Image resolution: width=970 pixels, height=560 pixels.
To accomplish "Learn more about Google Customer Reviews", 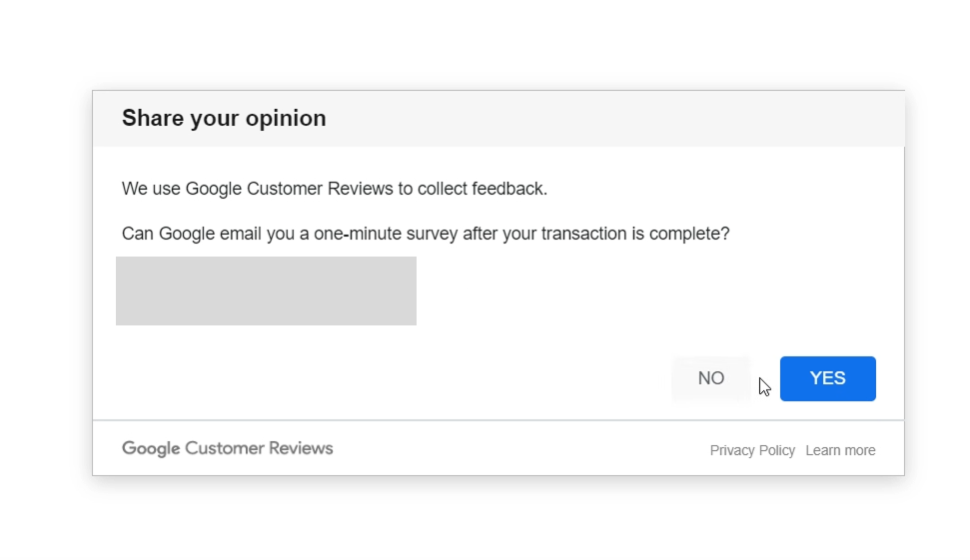I will coord(840,450).
